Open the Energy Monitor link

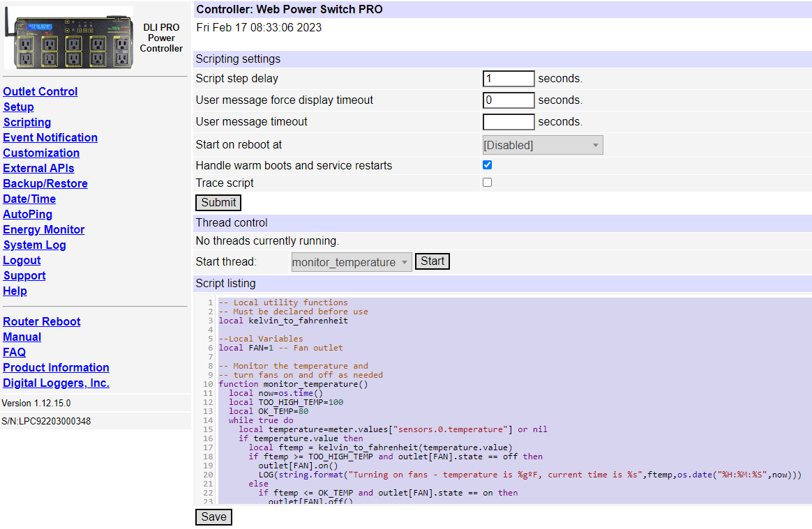(x=44, y=229)
